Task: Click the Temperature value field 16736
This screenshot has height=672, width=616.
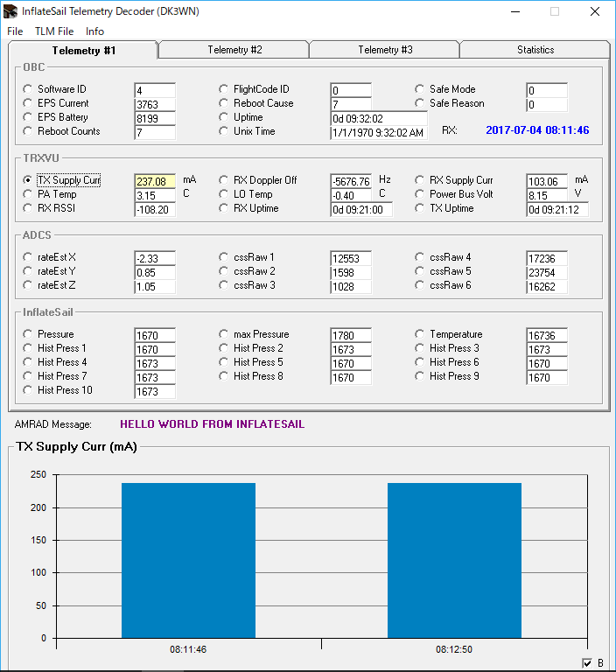Action: 547,335
